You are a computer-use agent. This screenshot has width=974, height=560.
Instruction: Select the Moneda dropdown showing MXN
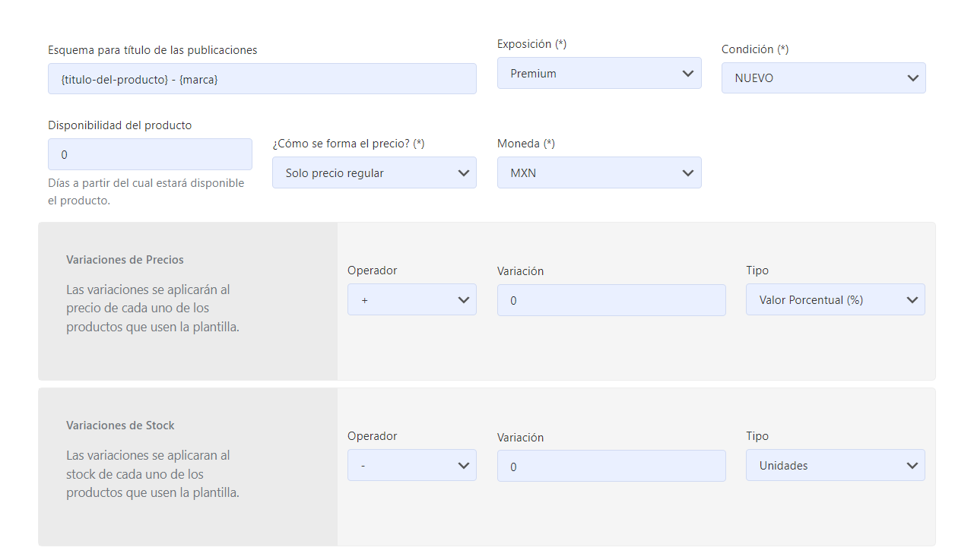[599, 173]
